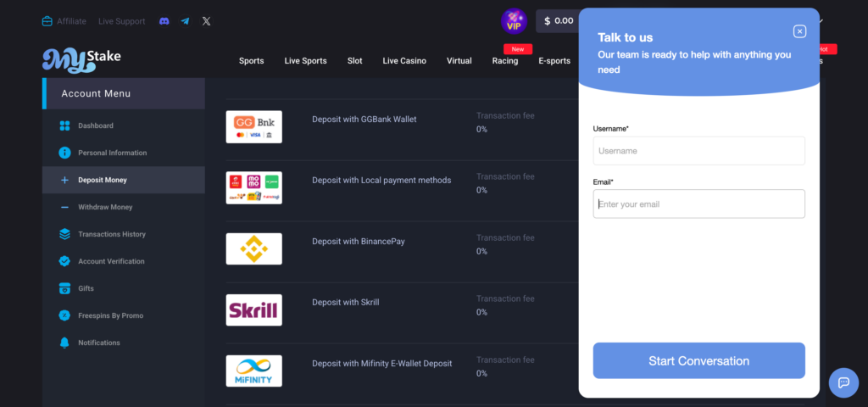The width and height of the screenshot is (868, 407).
Task: Focus the Email input field
Action: 699,203
